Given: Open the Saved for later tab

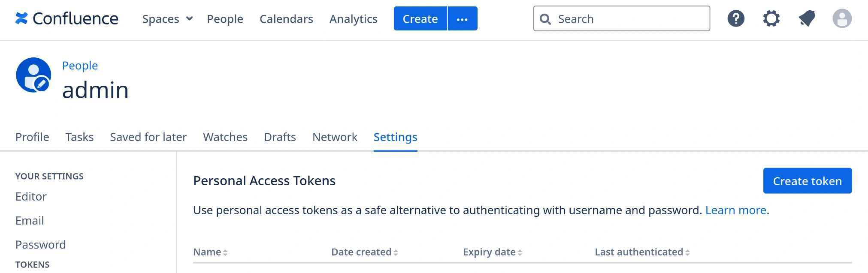Looking at the screenshot, I should coord(148,137).
